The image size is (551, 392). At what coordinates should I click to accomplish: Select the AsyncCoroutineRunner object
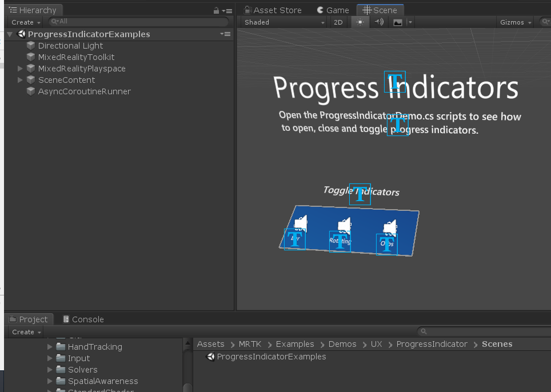point(85,91)
